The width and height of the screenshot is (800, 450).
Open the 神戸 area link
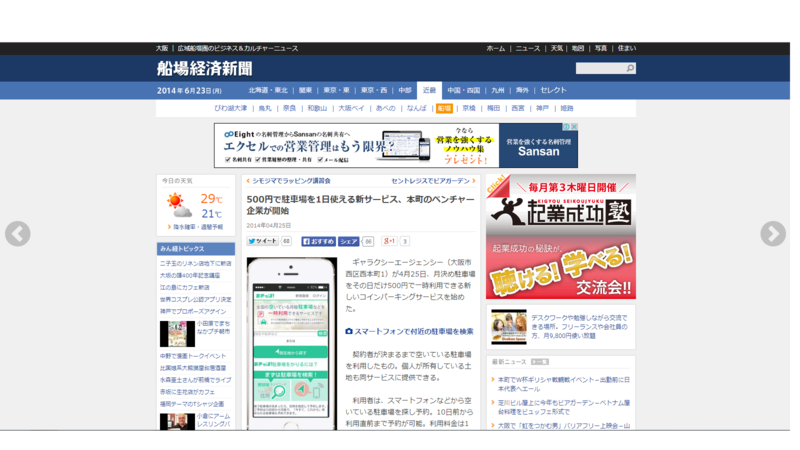[542, 108]
